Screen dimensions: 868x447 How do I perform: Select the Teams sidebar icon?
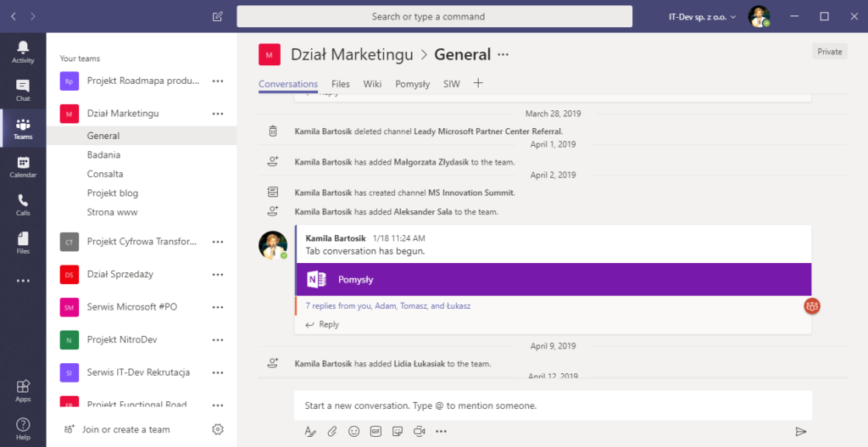(x=23, y=129)
